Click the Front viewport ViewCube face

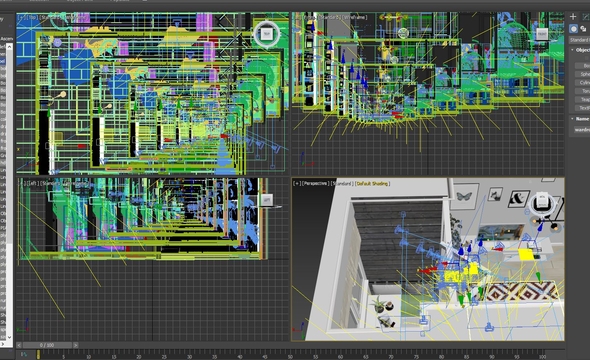[542, 34]
